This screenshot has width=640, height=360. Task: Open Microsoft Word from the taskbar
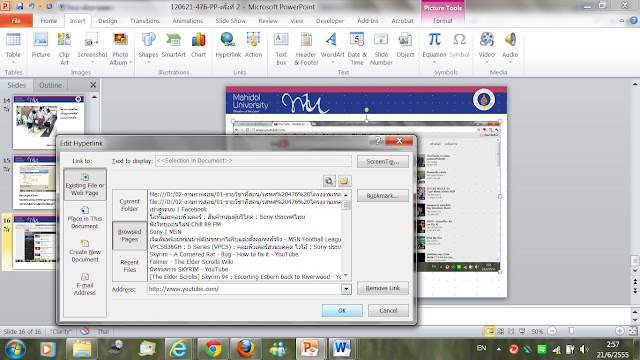(x=342, y=349)
